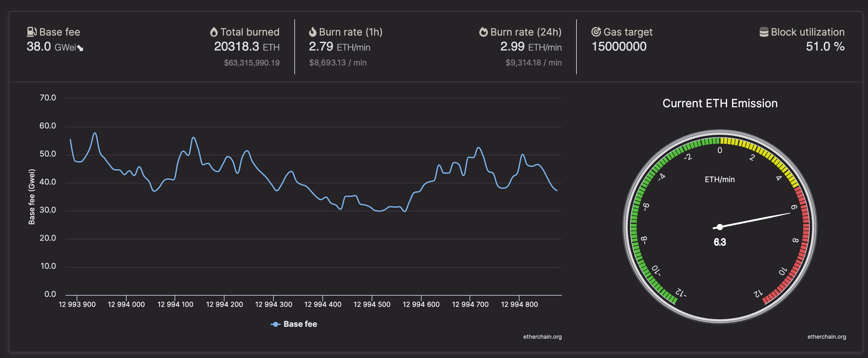Click the 12 994 500 label on the x-axis

point(372,304)
